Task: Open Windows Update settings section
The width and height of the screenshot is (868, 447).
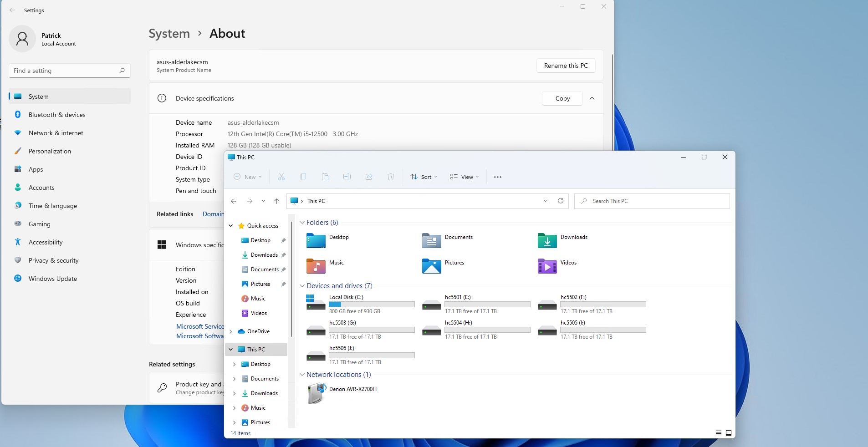Action: point(52,279)
